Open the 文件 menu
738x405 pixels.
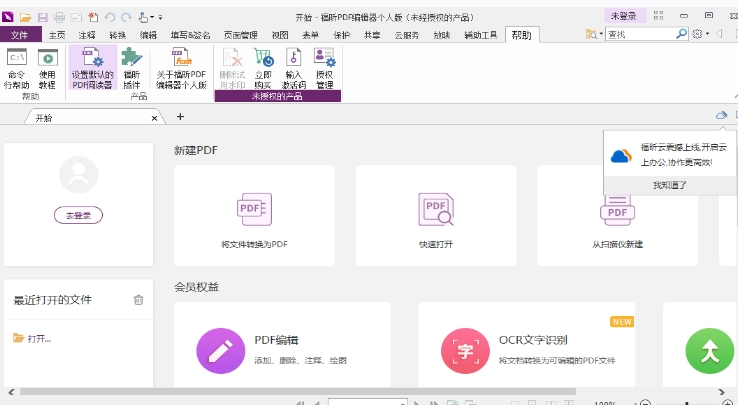click(19, 35)
